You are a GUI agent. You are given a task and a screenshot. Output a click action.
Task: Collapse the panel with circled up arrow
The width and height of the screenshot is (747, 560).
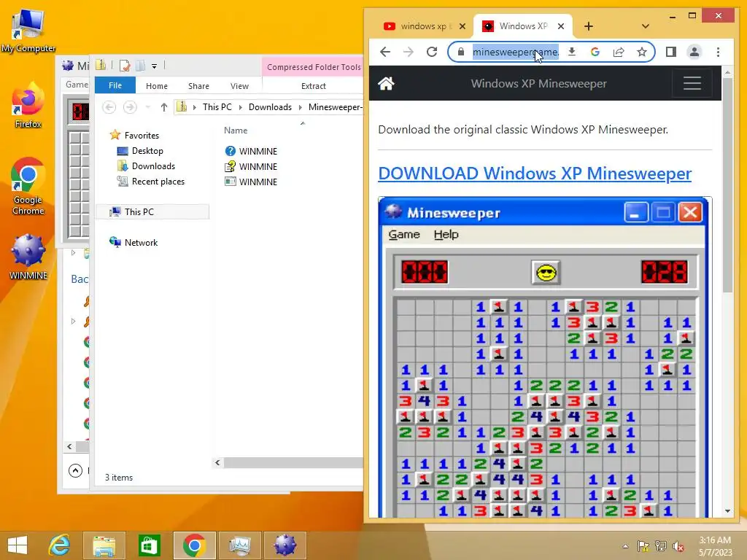(x=75, y=470)
